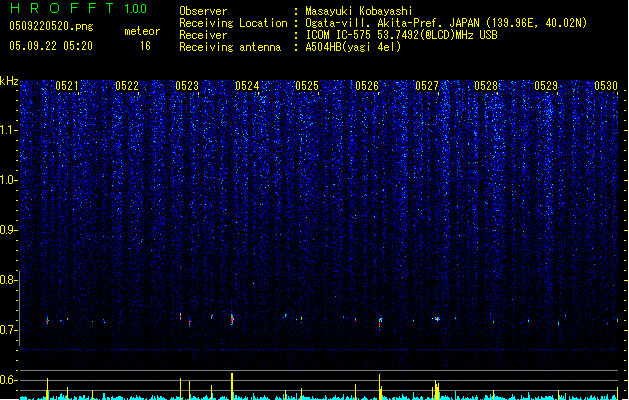Click the 1.0 frequency axis label
Image resolution: width=629 pixels, height=400 pixels.
[9, 180]
